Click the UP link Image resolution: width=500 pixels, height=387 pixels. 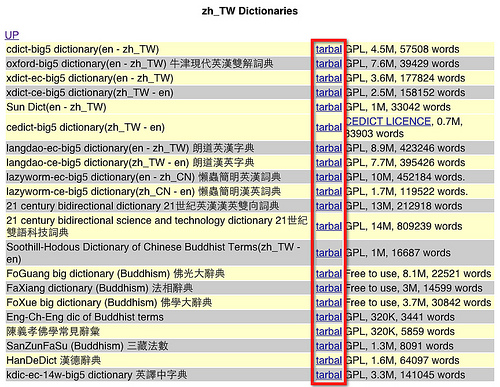[x=12, y=35]
